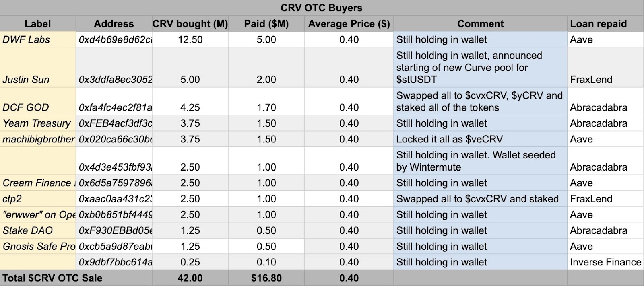This screenshot has height=286, width=644.
Task: Click the 42.00 total CRV bought cell
Action: (190, 278)
